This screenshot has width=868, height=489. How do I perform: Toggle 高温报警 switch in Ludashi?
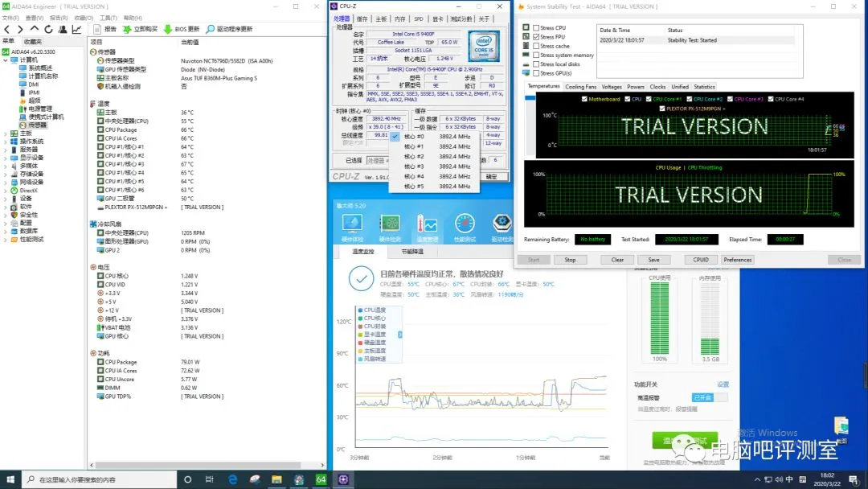click(x=709, y=397)
